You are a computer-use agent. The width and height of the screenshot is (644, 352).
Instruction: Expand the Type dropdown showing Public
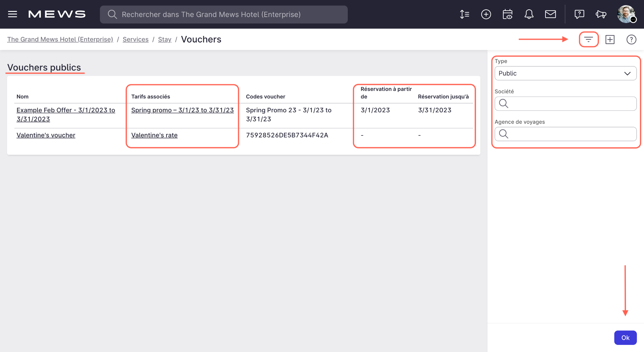point(565,73)
